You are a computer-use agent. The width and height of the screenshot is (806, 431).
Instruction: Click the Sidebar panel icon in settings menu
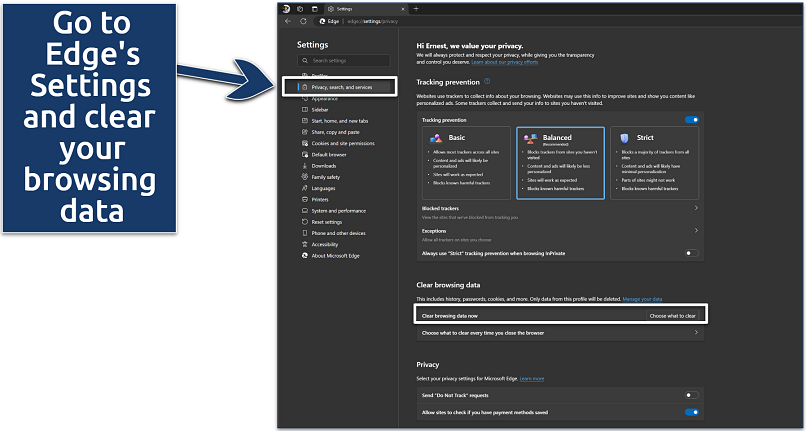point(305,110)
